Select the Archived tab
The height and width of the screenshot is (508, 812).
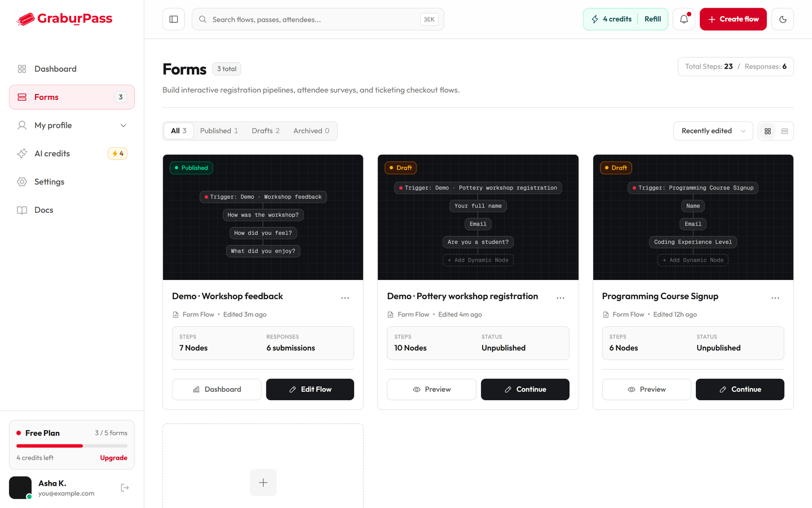311,131
